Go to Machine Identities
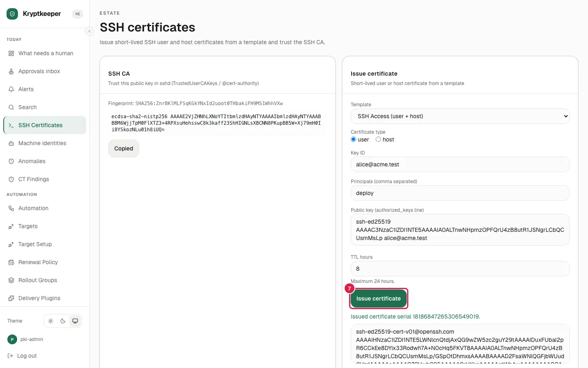 [x=45, y=144]
